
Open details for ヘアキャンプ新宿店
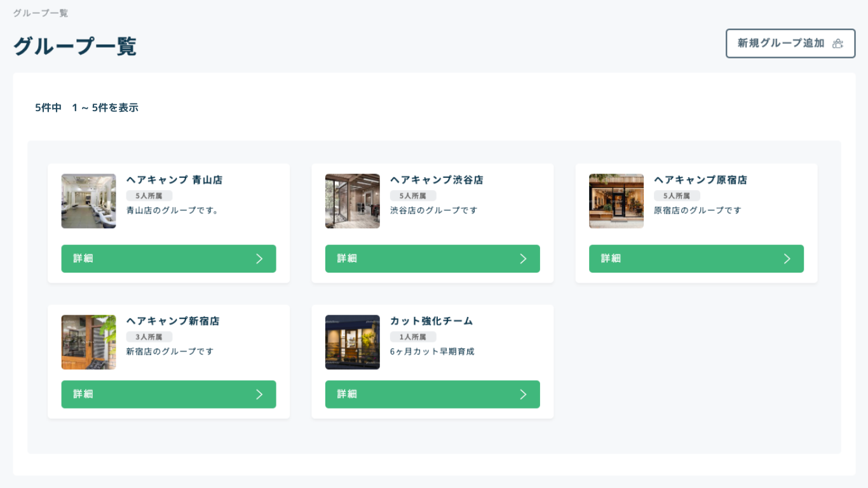pos(168,395)
